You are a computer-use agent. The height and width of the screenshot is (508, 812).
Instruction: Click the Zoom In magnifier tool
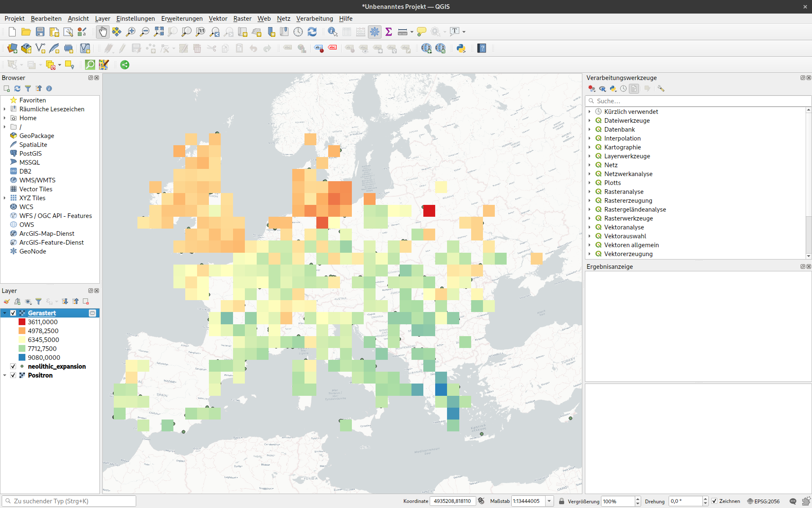tap(131, 32)
